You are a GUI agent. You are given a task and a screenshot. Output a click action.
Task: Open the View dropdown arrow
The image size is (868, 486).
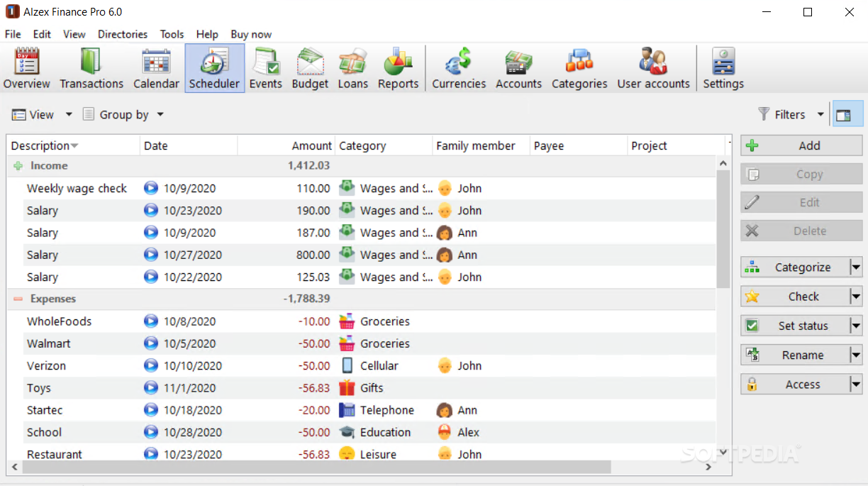coord(69,114)
